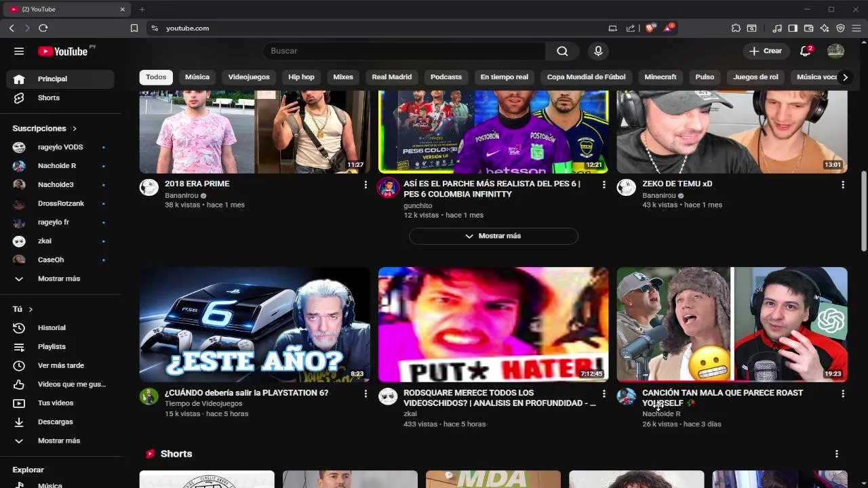Select the Real Madrid filter chip
Image resolution: width=868 pixels, height=488 pixels.
click(392, 77)
